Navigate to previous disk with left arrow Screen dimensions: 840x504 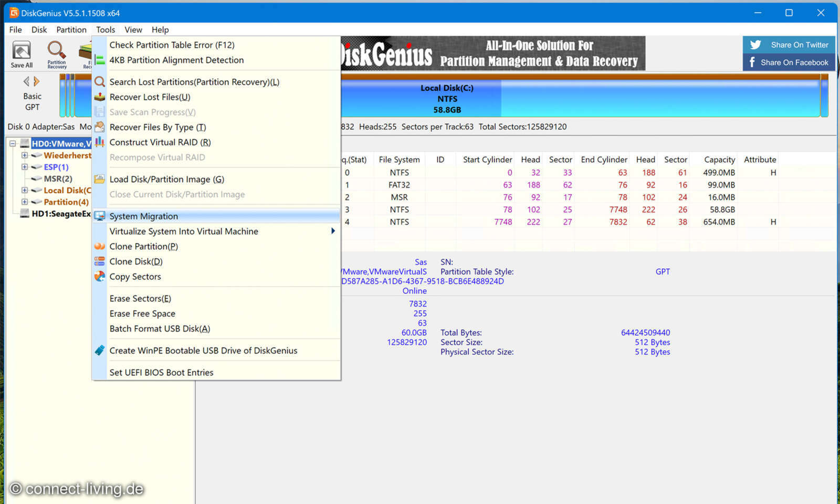point(26,81)
